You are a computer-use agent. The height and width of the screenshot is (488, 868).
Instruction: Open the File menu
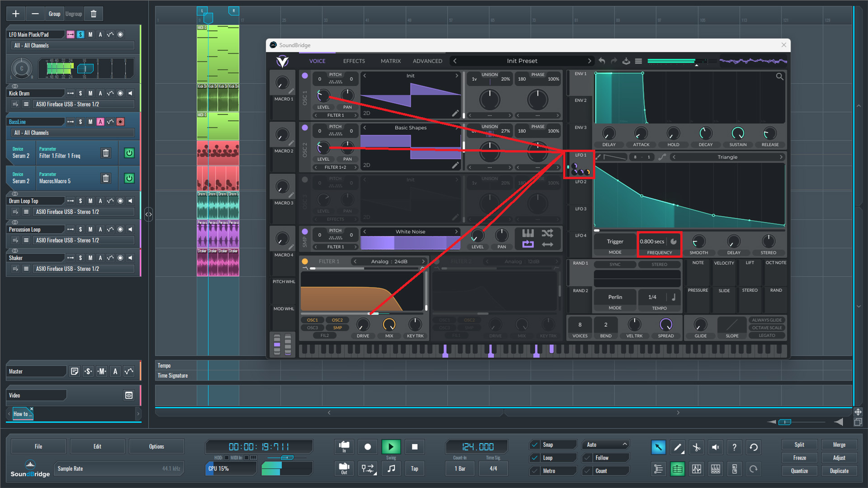point(38,446)
